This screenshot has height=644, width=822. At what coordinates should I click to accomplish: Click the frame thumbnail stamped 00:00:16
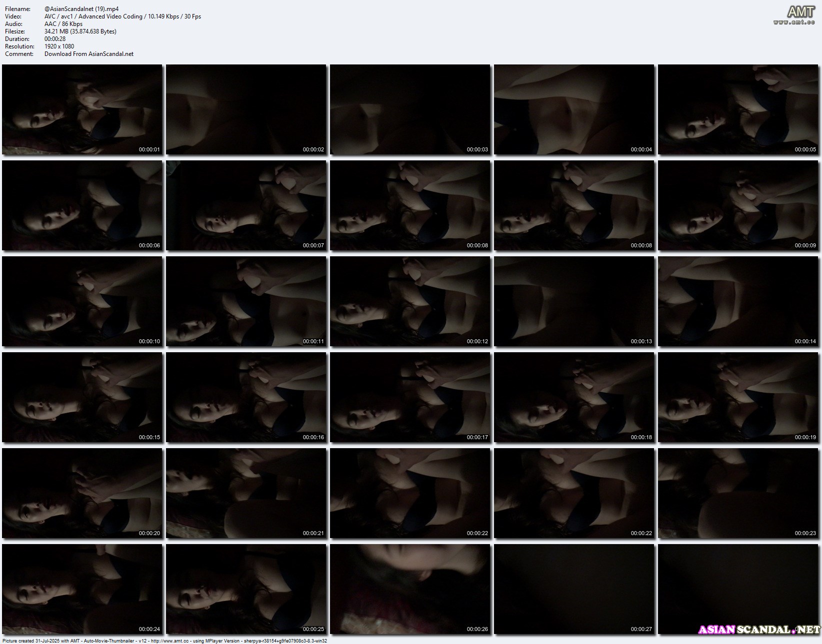[x=246, y=397]
